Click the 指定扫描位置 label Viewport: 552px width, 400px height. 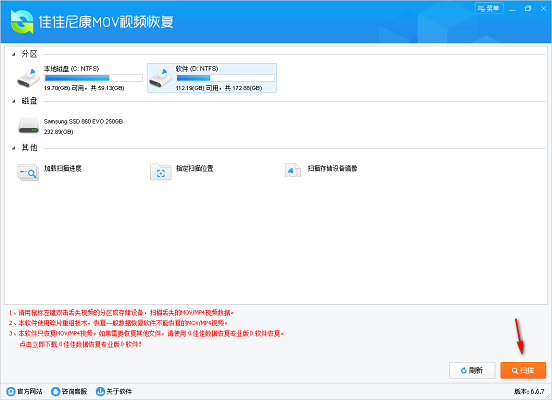pos(195,168)
